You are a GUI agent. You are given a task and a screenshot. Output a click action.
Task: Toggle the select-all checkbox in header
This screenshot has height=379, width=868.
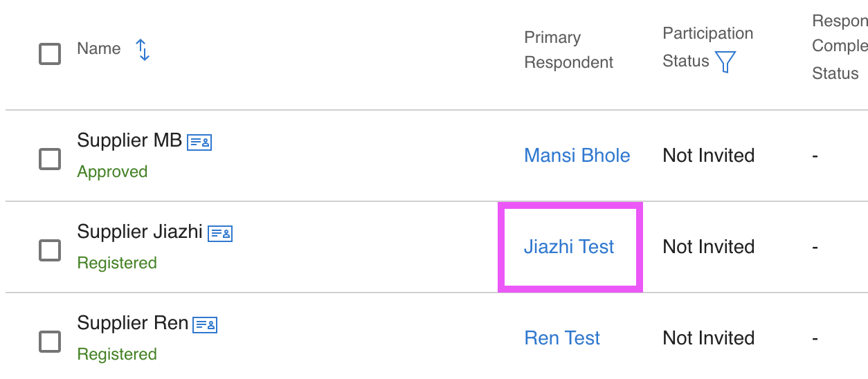pyautogui.click(x=50, y=53)
